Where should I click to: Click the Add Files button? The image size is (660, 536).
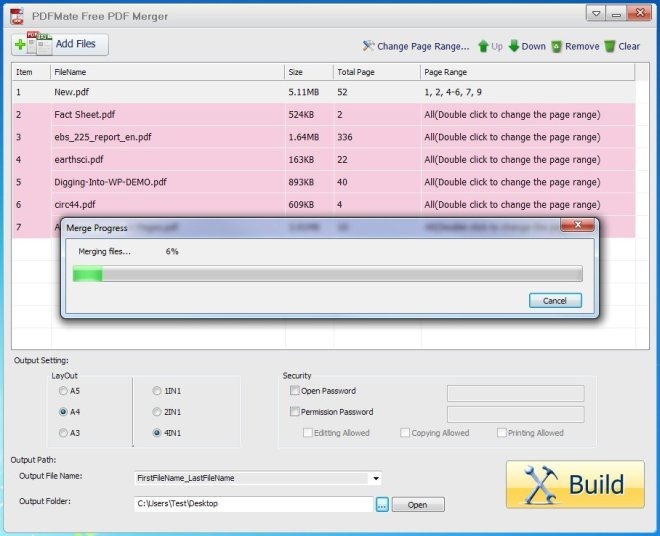(x=60, y=44)
